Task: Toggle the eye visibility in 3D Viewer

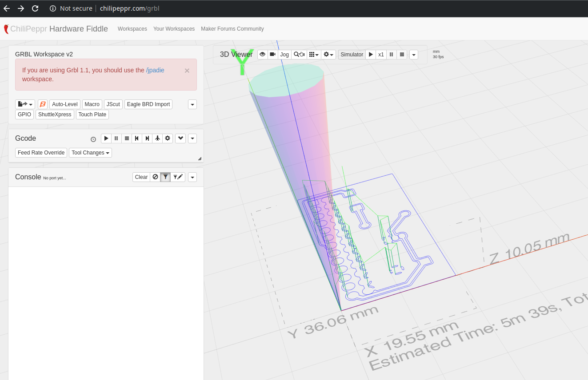Action: 263,55
